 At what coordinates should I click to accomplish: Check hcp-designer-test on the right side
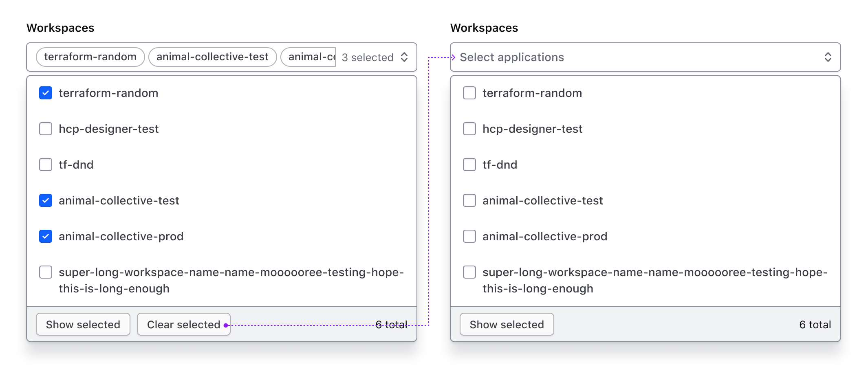469,129
